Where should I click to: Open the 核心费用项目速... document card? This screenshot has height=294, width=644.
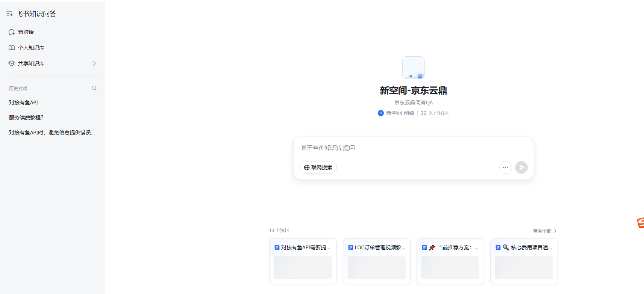(524, 261)
